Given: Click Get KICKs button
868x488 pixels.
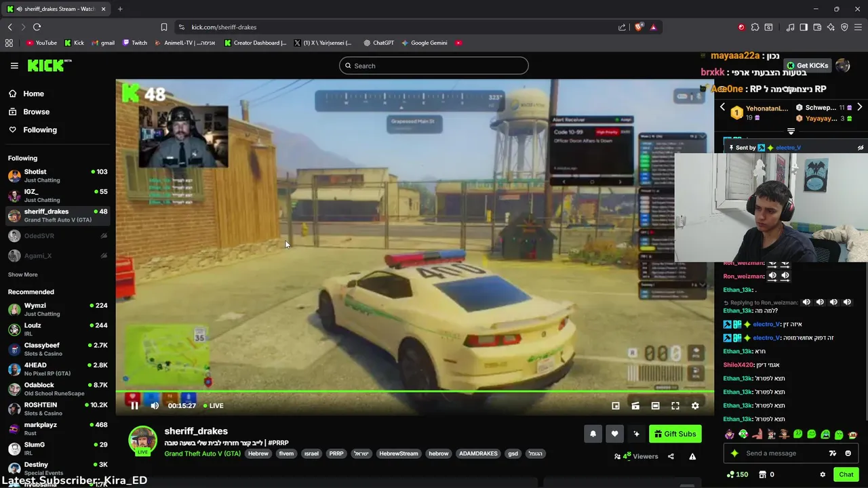Looking at the screenshot, I should pyautogui.click(x=808, y=66).
